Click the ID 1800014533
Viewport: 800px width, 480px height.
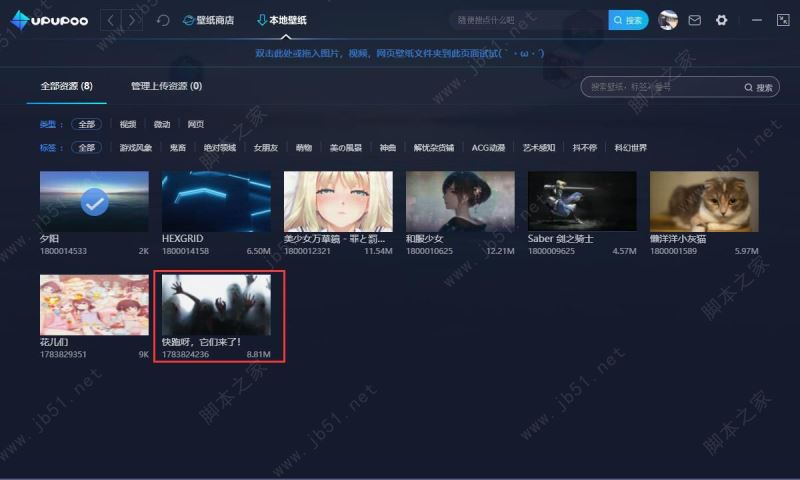pyautogui.click(x=63, y=251)
